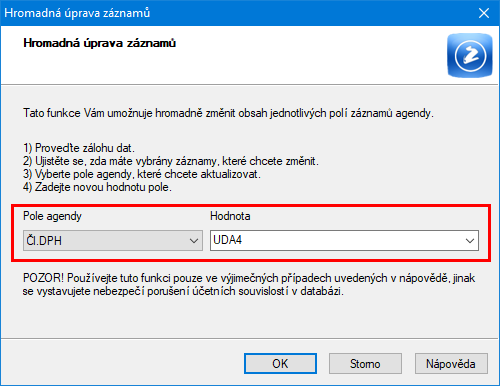Click the bold Hromadná úprava záznamů heading

click(x=99, y=43)
